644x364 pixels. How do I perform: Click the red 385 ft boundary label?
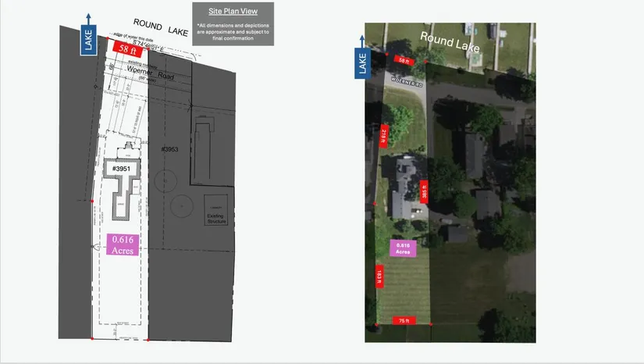[425, 191]
